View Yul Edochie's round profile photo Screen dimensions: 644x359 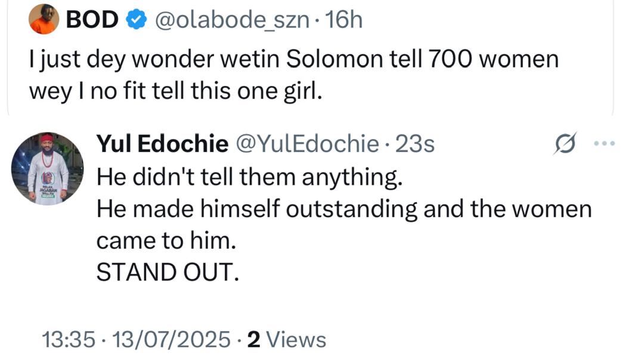(48, 169)
